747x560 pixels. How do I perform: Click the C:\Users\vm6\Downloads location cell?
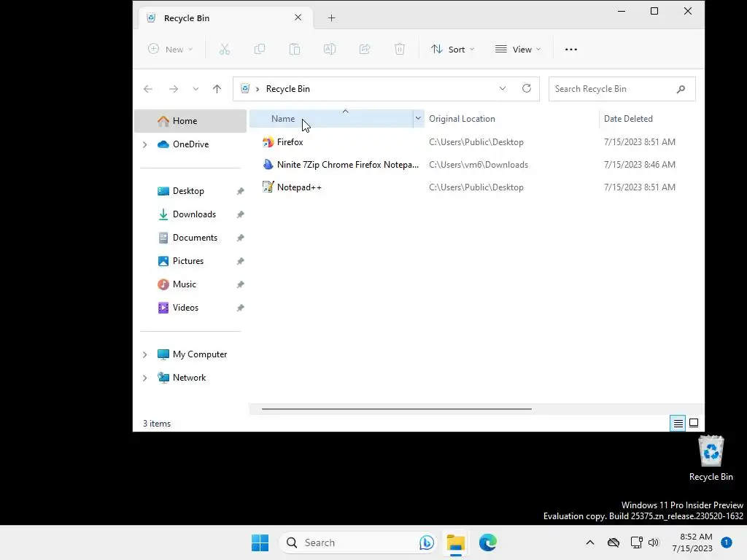pos(479,165)
